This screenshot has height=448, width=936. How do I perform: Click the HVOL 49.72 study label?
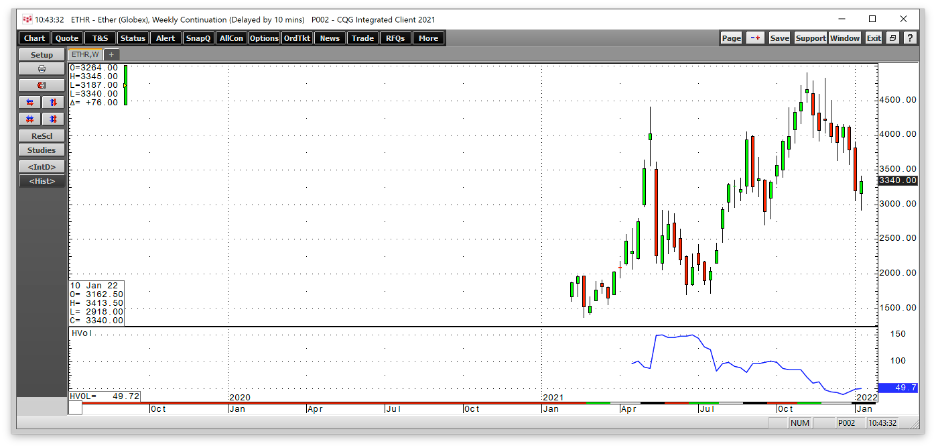click(95, 397)
